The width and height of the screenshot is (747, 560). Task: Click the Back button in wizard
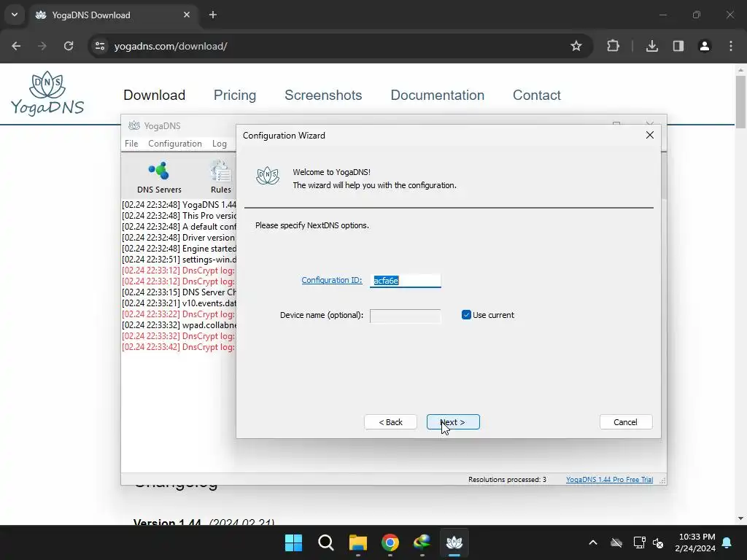coord(391,422)
